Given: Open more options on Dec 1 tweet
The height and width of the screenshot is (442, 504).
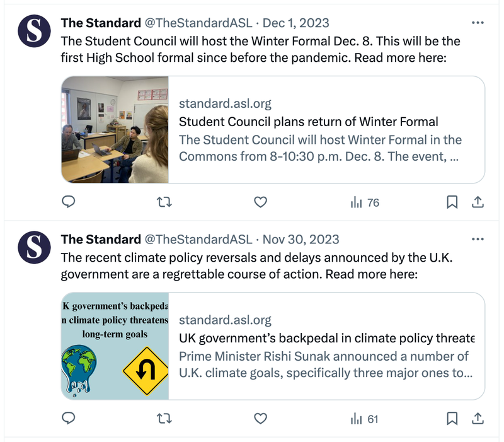Looking at the screenshot, I should [x=478, y=23].
